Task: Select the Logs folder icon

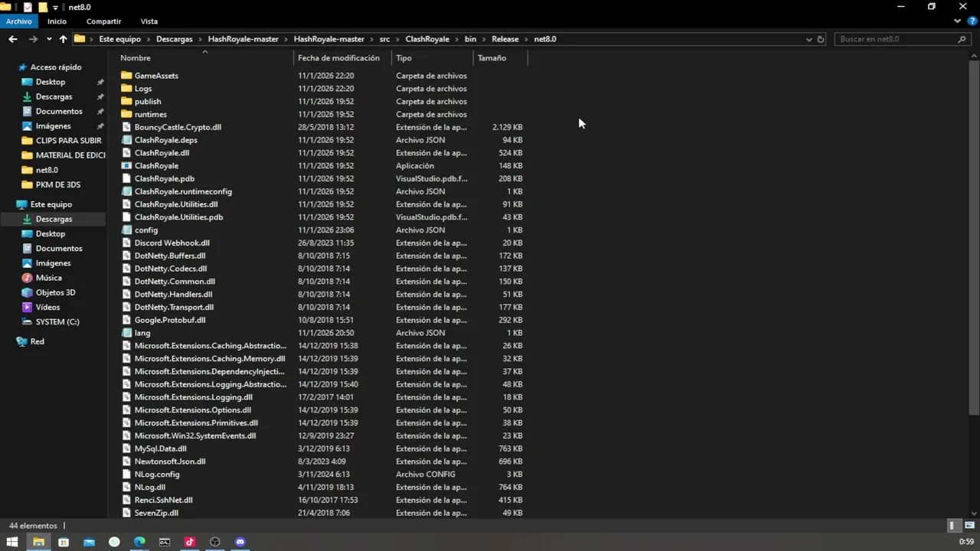Action: pyautogui.click(x=126, y=89)
